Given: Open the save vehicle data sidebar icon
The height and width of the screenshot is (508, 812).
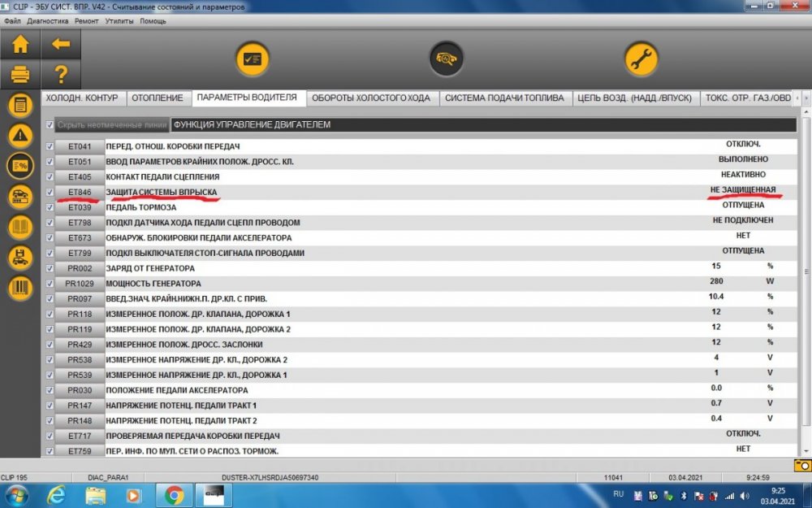Looking at the screenshot, I should (20, 258).
